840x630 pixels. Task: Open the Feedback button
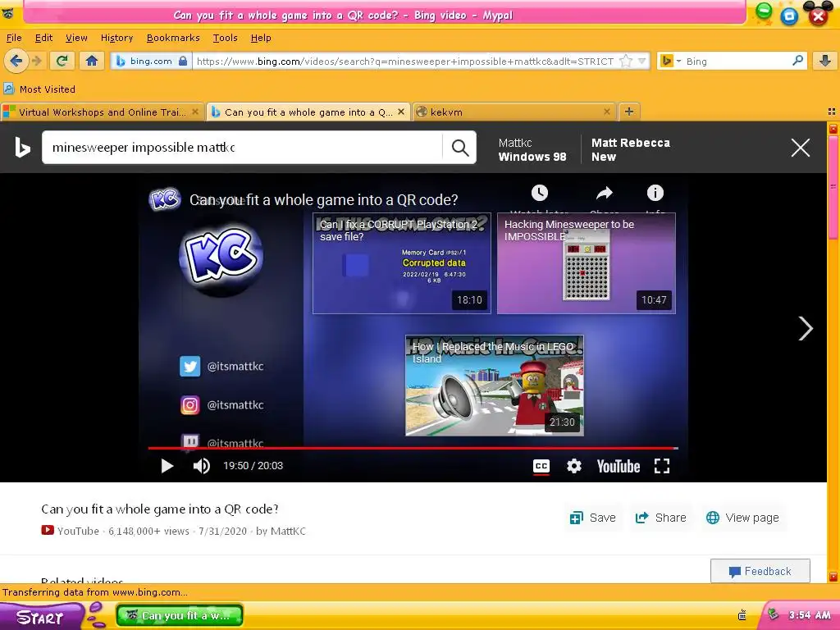click(x=760, y=571)
